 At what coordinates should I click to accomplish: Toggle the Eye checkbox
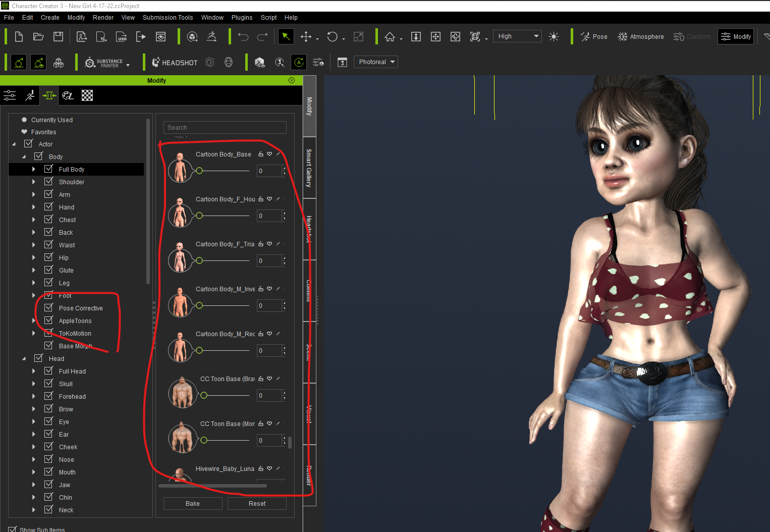(x=48, y=421)
